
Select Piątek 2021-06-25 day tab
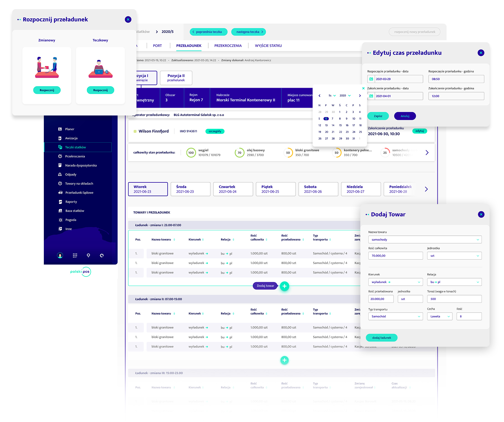pyautogui.click(x=276, y=189)
